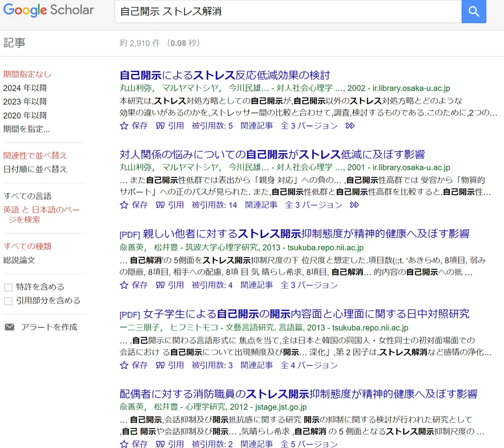This screenshot has height=448, width=504.
Task: Click the save star icon under 自己開示によるストレス反応低減効果の検討
Action: coord(124,126)
